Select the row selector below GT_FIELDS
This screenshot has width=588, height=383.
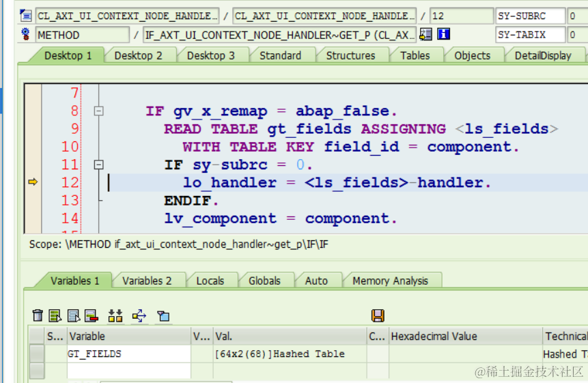point(37,371)
